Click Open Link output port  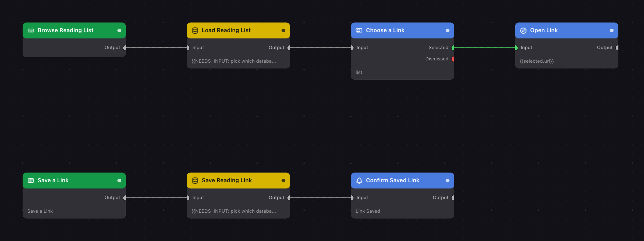(617, 48)
